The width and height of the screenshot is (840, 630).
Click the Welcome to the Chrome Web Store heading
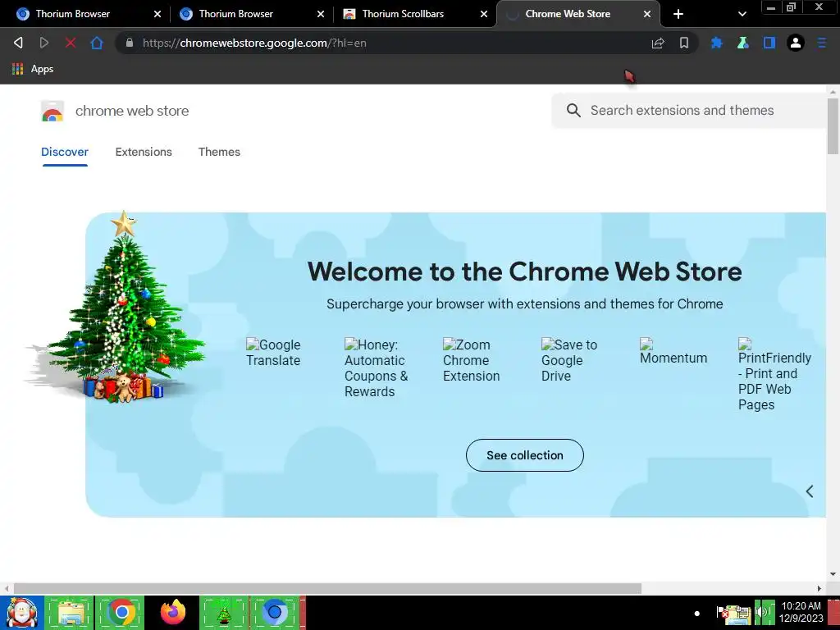coord(524,271)
